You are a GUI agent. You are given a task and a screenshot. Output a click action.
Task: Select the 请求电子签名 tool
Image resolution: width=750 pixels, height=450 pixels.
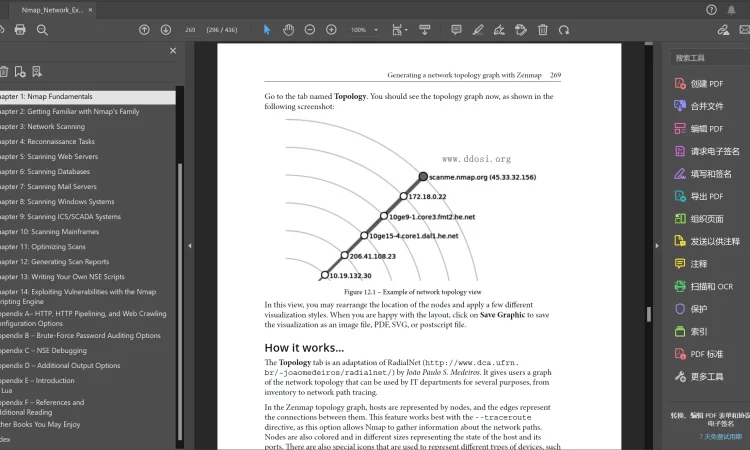[x=707, y=151]
